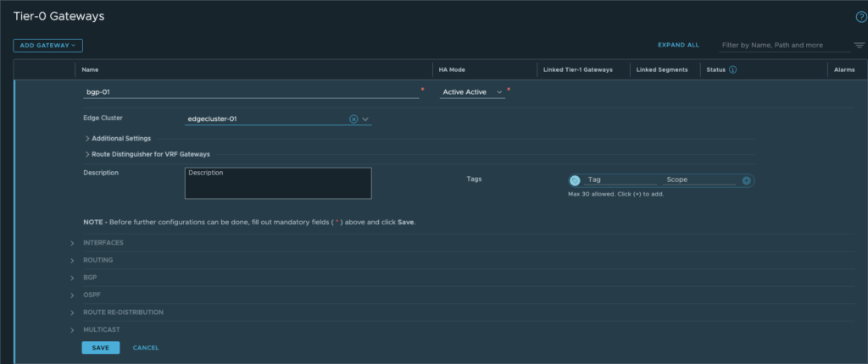Click the Status info icon

click(732, 69)
